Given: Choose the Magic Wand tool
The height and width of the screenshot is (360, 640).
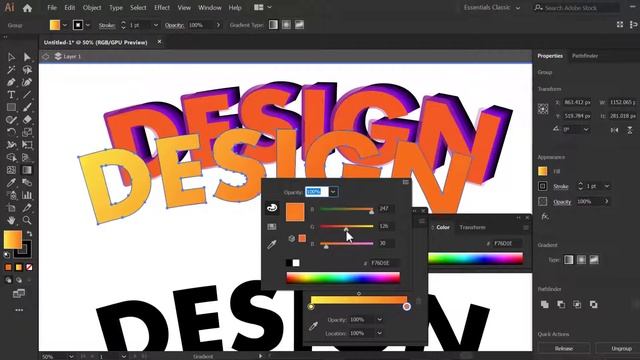Looking at the screenshot, I should coord(11,70).
